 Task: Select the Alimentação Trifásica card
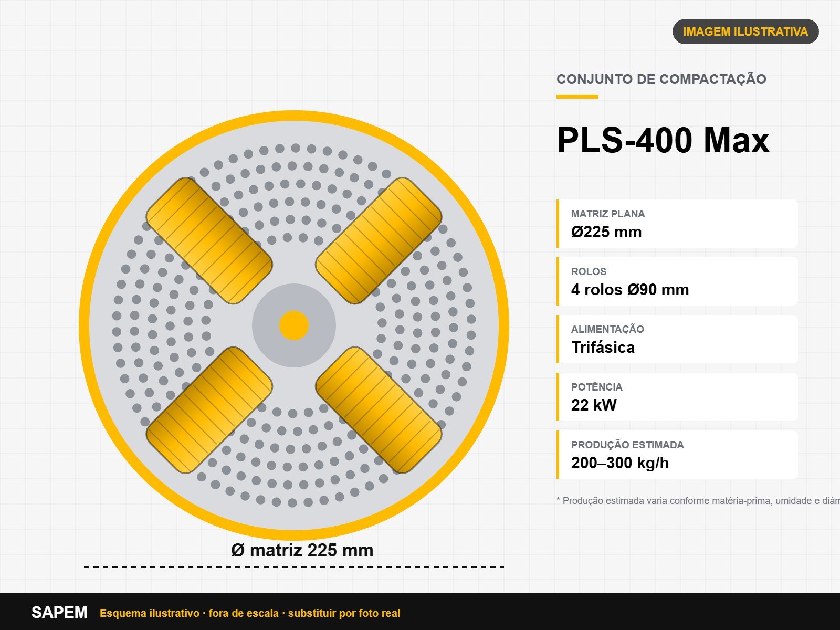677,339
